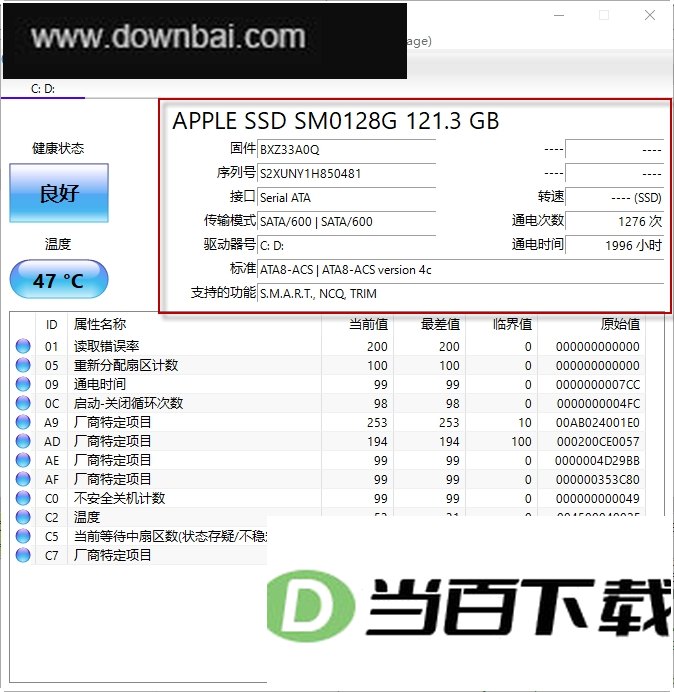Screen dimensions: 674x692
Task: Click the 当前等待中扇区数 attribute row
Action: [x=139, y=536]
